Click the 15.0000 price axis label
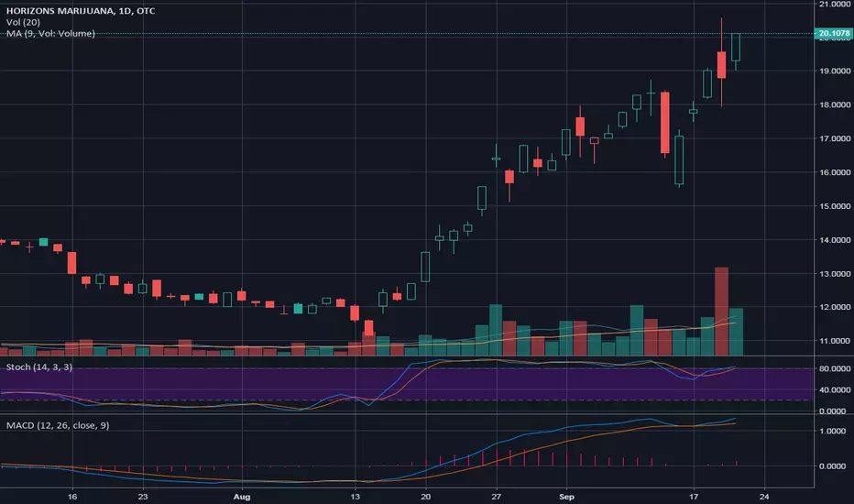This screenshot has height=504, width=854. (835, 206)
